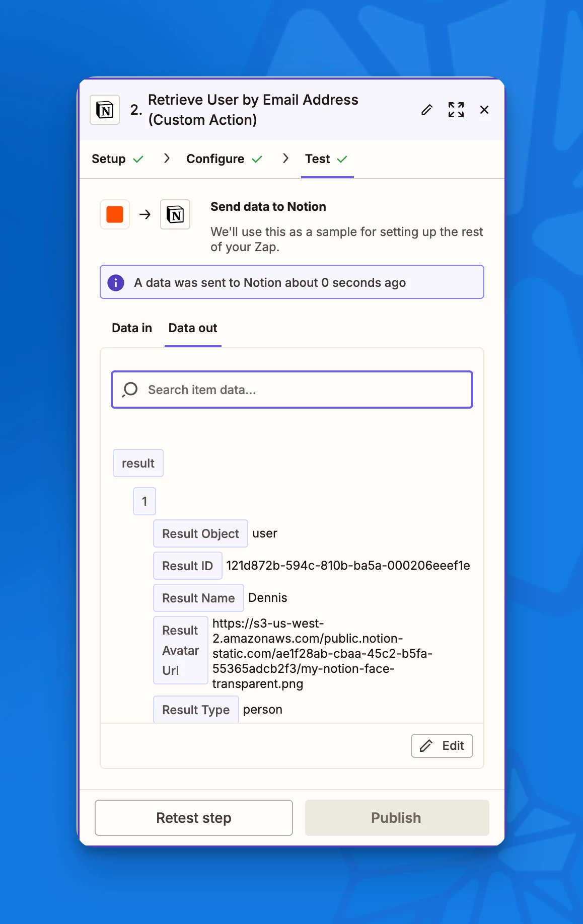Click the green checkmark next to Configure
The image size is (583, 924).
tap(257, 159)
